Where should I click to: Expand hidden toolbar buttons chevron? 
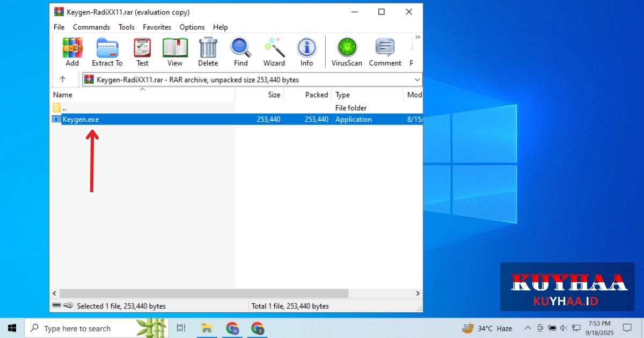[418, 38]
